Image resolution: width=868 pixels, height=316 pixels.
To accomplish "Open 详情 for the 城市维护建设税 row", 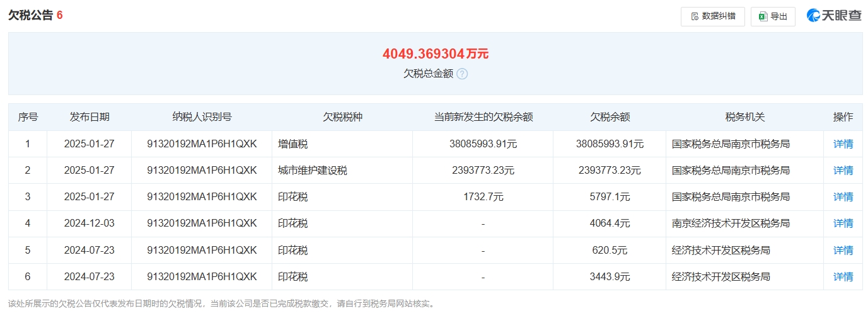I will pos(843,170).
